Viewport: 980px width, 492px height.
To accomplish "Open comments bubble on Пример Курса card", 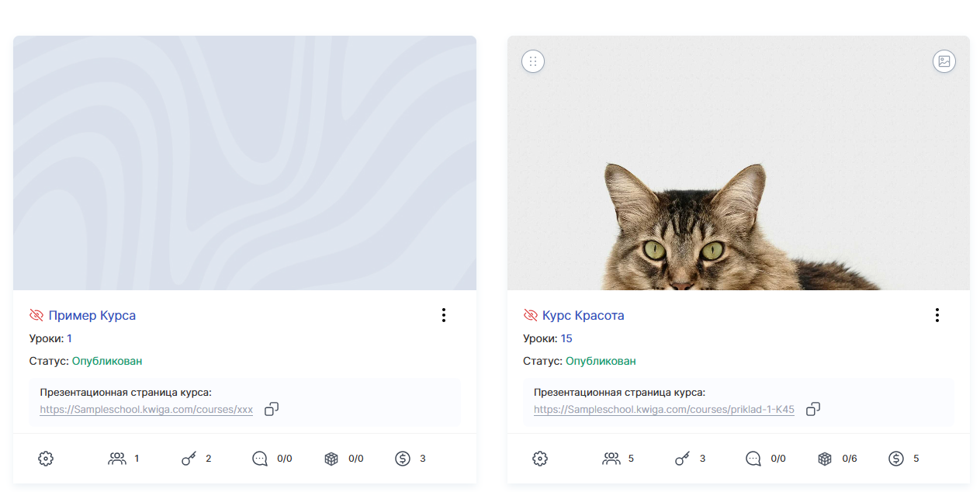I will pos(260,459).
